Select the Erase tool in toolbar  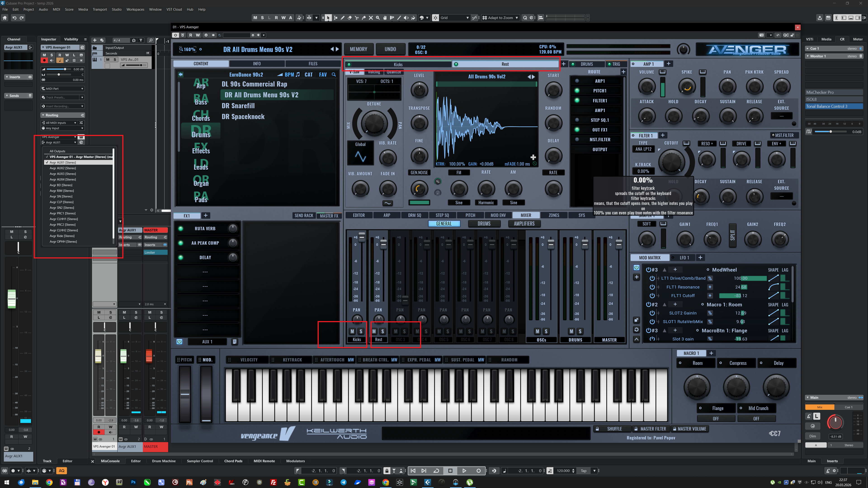349,18
